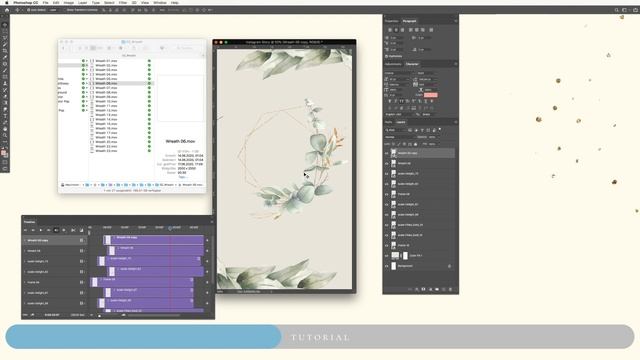Viewport: 640px width, 360px height.
Task: Open the font family dropdown in Character panel
Action: pos(399,73)
